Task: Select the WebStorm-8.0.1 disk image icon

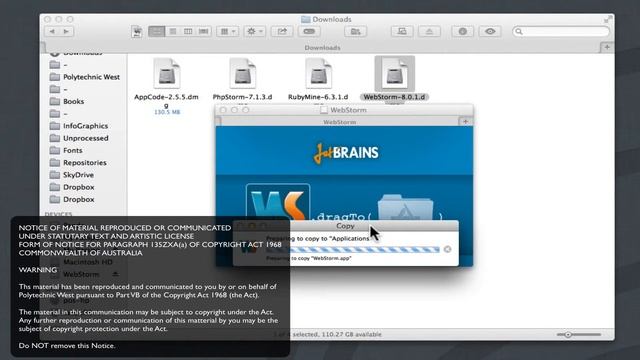Action: 394,74
